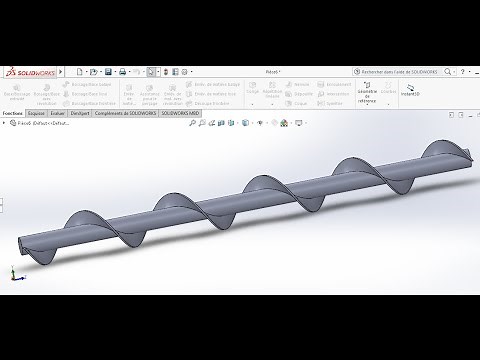The image size is (480, 360).
Task: Expand the Print dropdown arrow
Action: pos(129,72)
